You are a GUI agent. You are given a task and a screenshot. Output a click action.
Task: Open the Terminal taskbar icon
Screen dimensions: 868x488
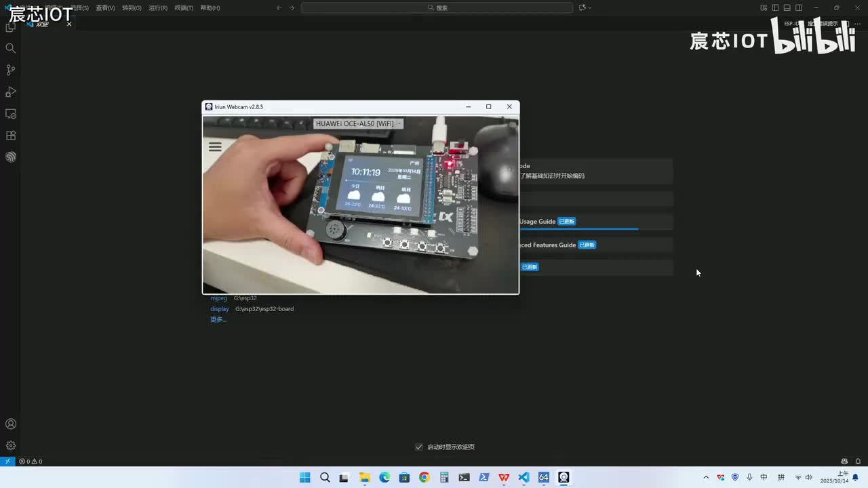pos(464,477)
